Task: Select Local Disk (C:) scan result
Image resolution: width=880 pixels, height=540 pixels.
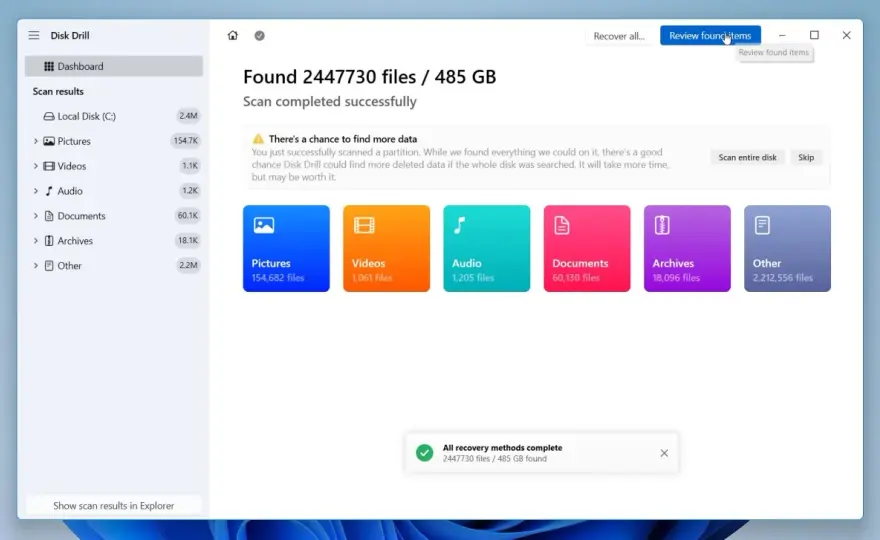Action: pos(113,116)
